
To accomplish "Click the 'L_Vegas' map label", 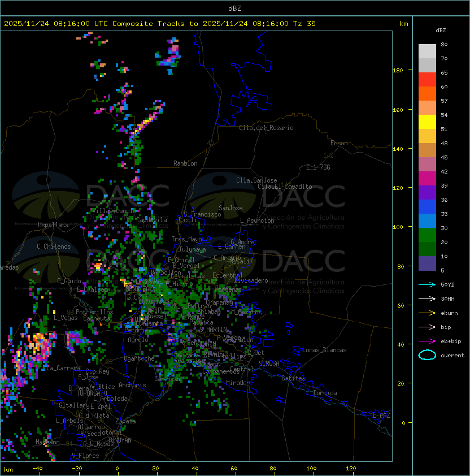I will click(x=66, y=318).
